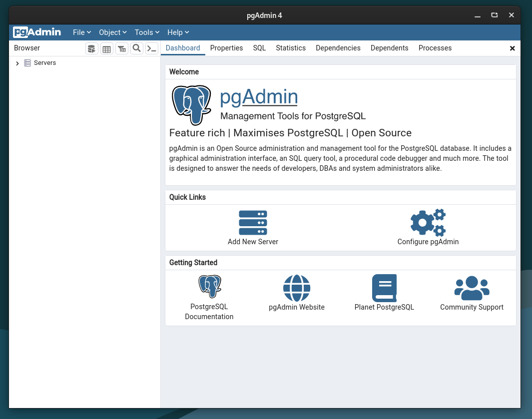Screen dimensions: 532x419
Task: Click the Configure pgAdmin link text
Action: point(428,242)
